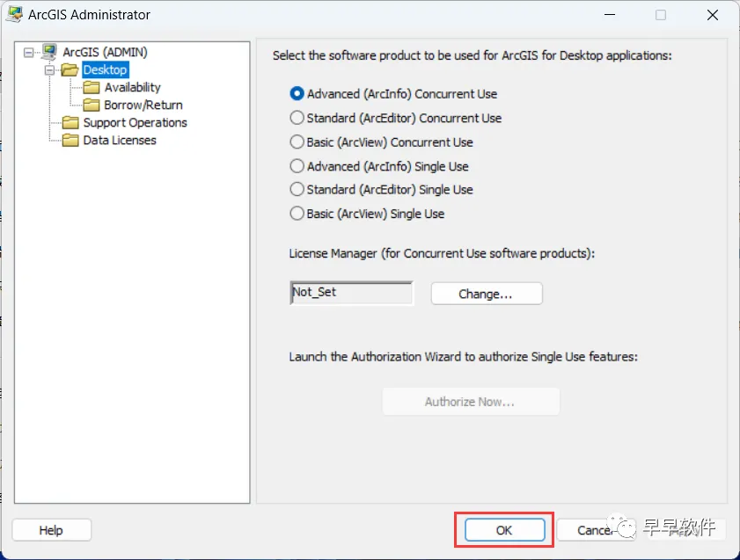Open the Availability tree item

tap(133, 87)
